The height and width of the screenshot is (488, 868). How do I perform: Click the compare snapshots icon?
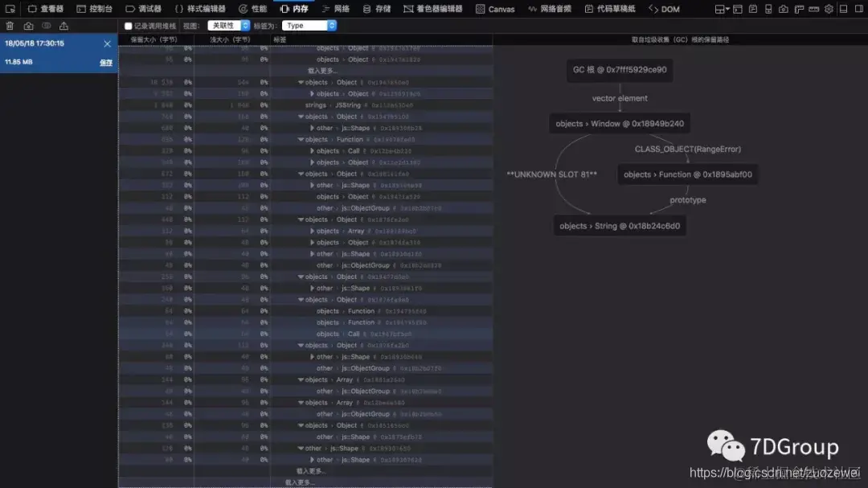point(47,26)
